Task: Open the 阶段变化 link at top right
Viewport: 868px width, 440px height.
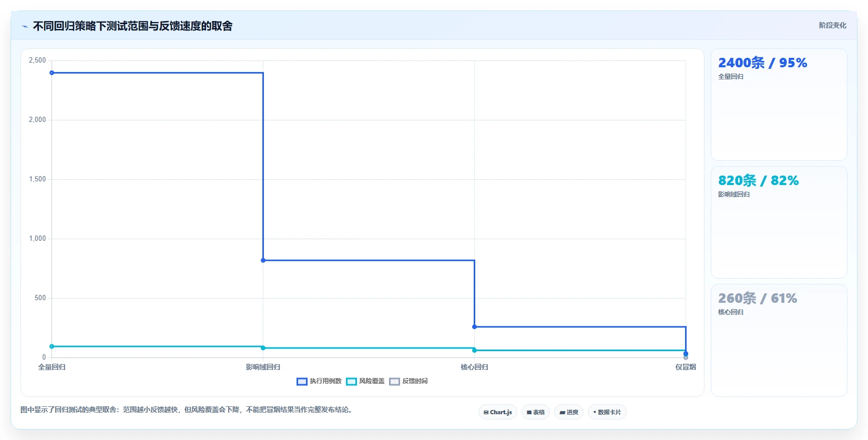Action: click(832, 25)
